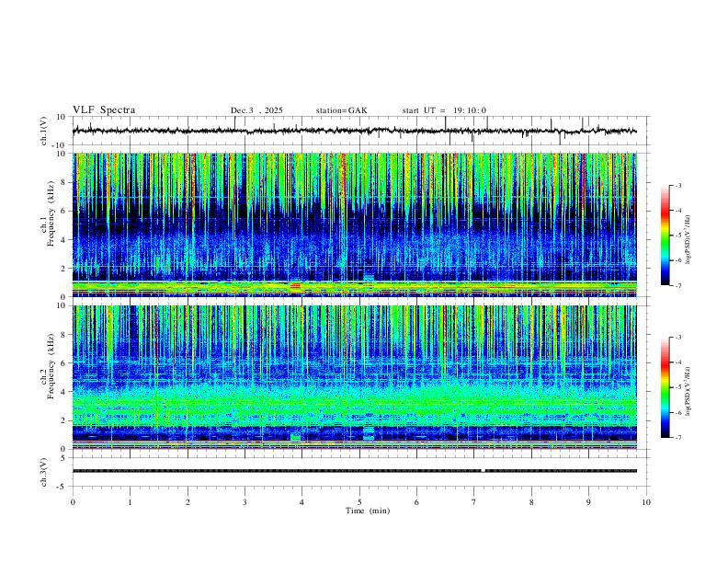Click the lower color bar log(PSD) label
This screenshot has height=563, width=728.
click(688, 392)
